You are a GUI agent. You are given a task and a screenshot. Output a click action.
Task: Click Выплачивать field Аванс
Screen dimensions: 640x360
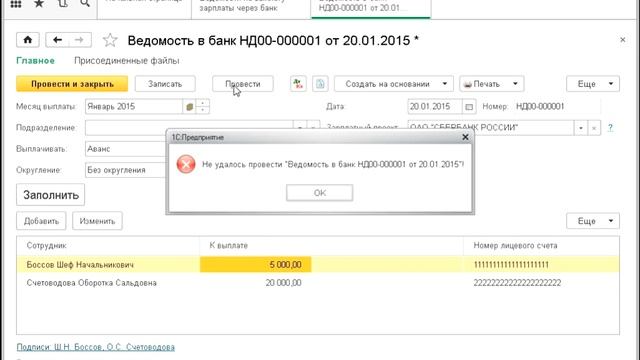coord(126,149)
